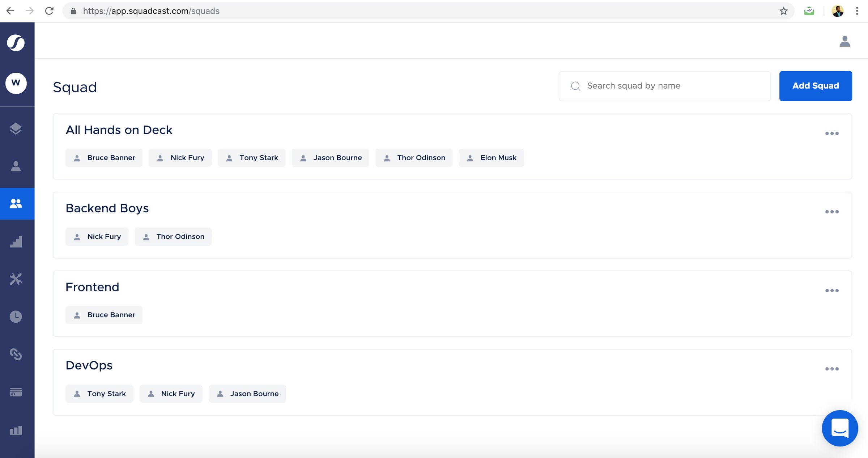The width and height of the screenshot is (868, 458).
Task: Open the escalation stairs icon
Action: click(x=16, y=242)
